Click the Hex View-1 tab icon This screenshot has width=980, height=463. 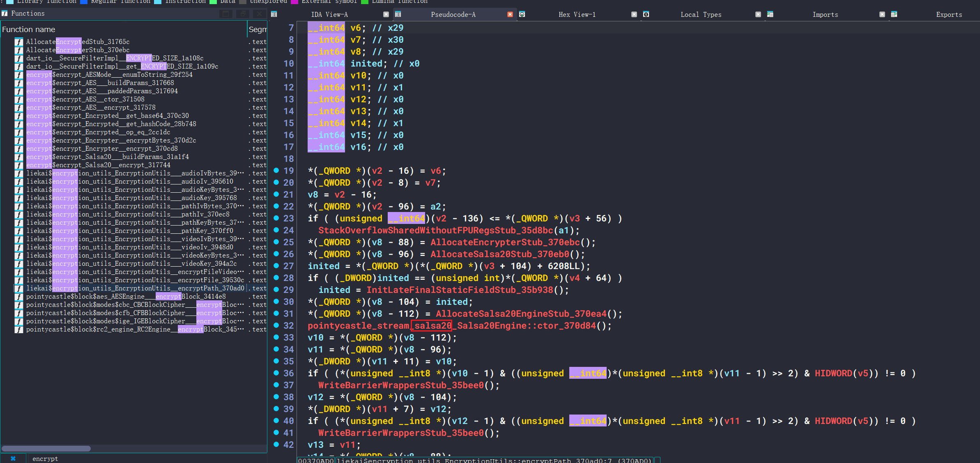click(522, 14)
